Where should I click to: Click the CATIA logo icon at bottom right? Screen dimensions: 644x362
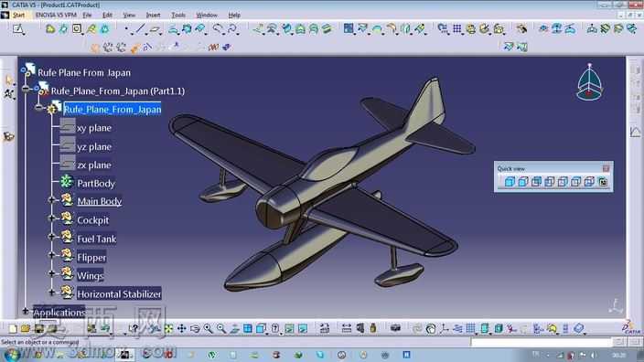click(x=631, y=327)
